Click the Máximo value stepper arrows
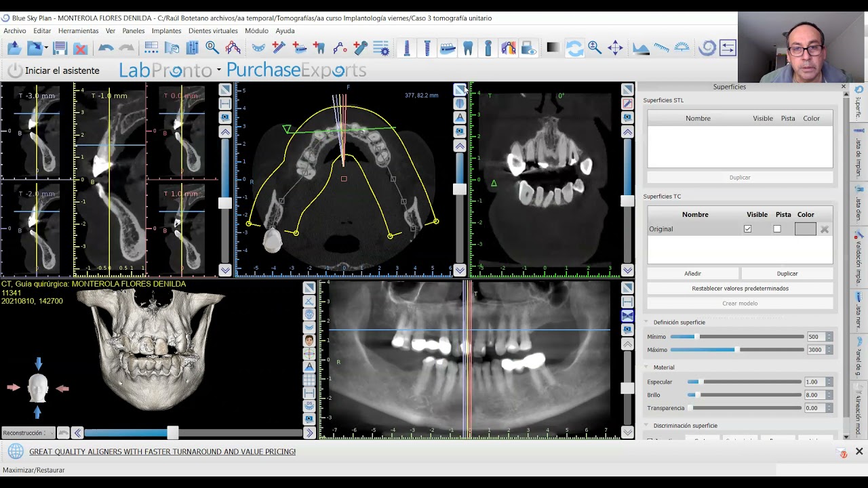868x488 pixels. tap(829, 350)
